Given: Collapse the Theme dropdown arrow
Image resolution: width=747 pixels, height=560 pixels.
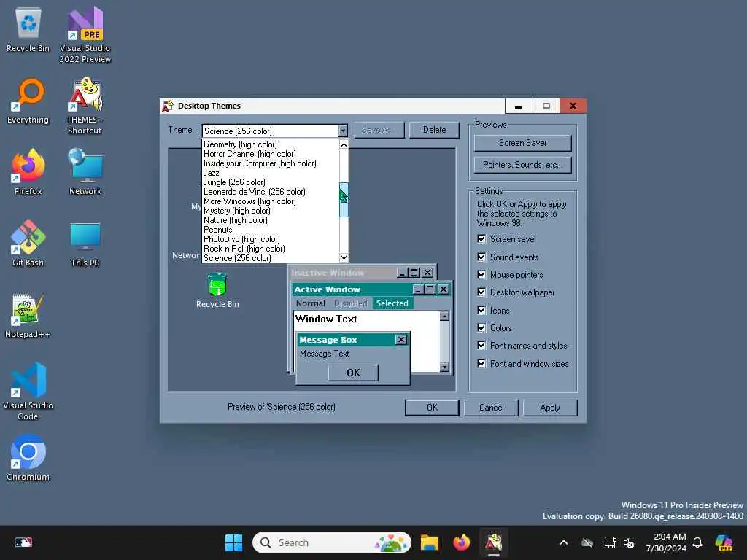Looking at the screenshot, I should pyautogui.click(x=343, y=131).
